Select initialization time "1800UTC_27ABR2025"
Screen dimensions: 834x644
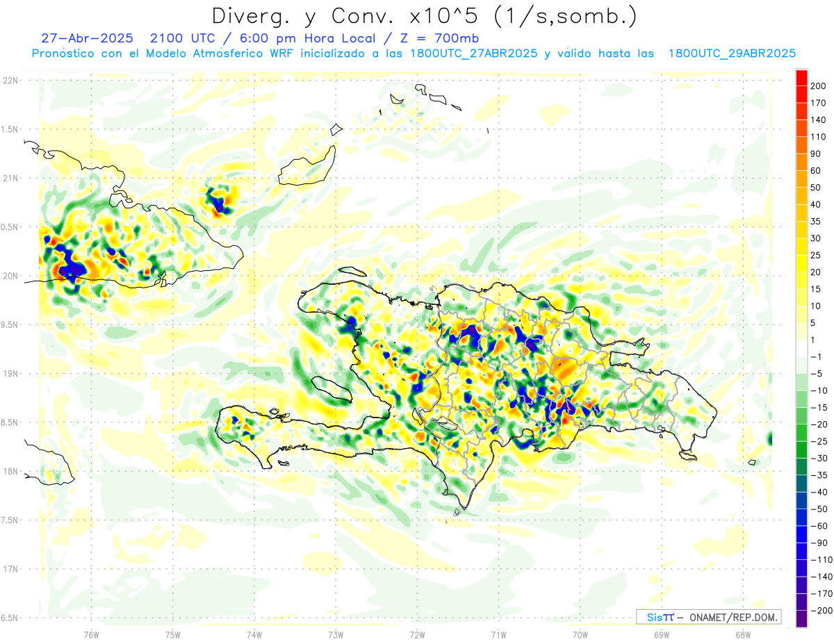pos(474,53)
